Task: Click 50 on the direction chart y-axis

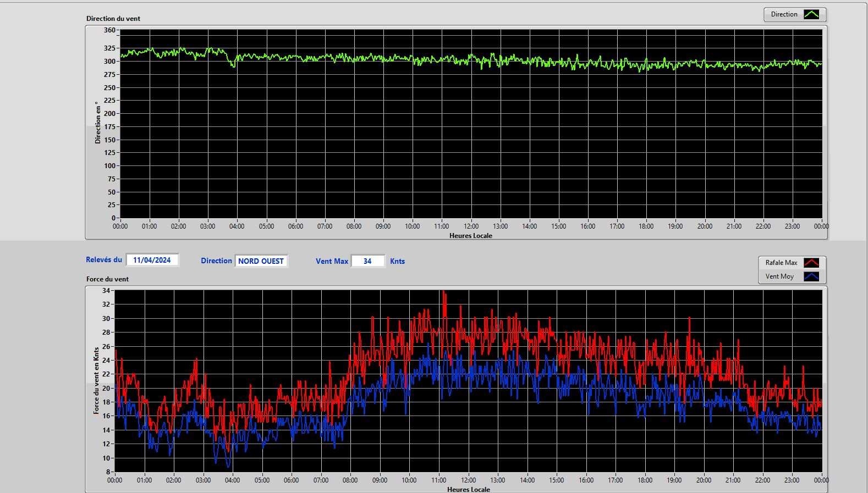Action: (x=112, y=192)
